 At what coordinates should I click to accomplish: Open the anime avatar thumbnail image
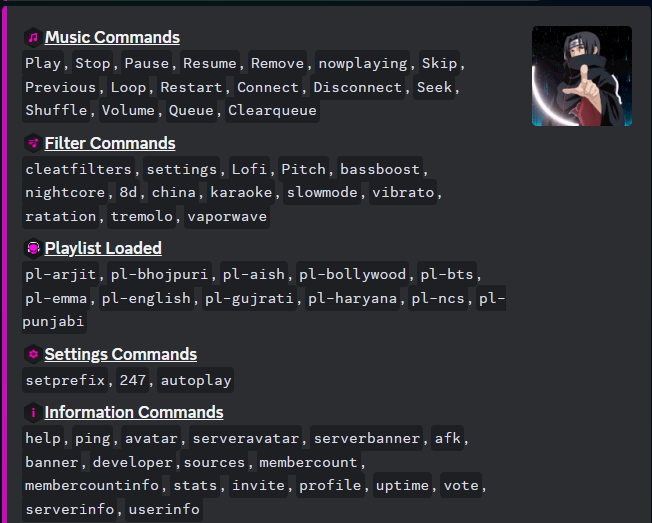(x=581, y=76)
